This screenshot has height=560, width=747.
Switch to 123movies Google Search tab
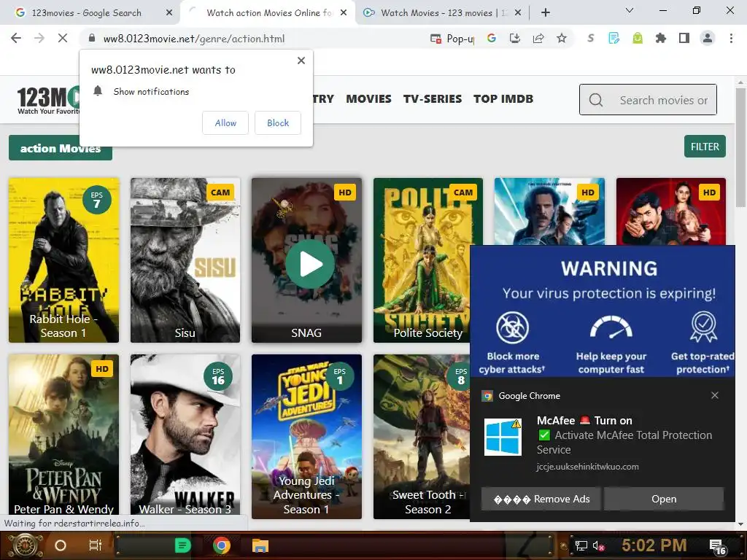(87, 13)
